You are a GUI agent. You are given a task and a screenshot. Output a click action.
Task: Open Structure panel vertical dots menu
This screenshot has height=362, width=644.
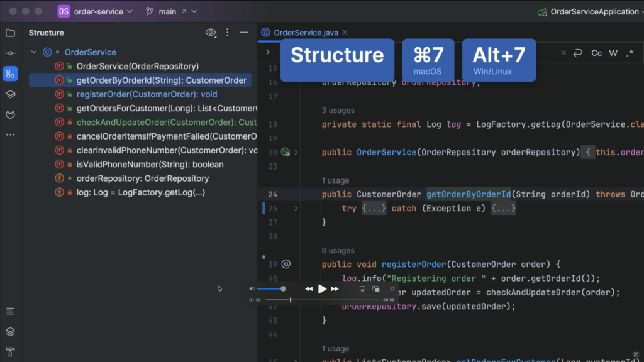pyautogui.click(x=227, y=33)
